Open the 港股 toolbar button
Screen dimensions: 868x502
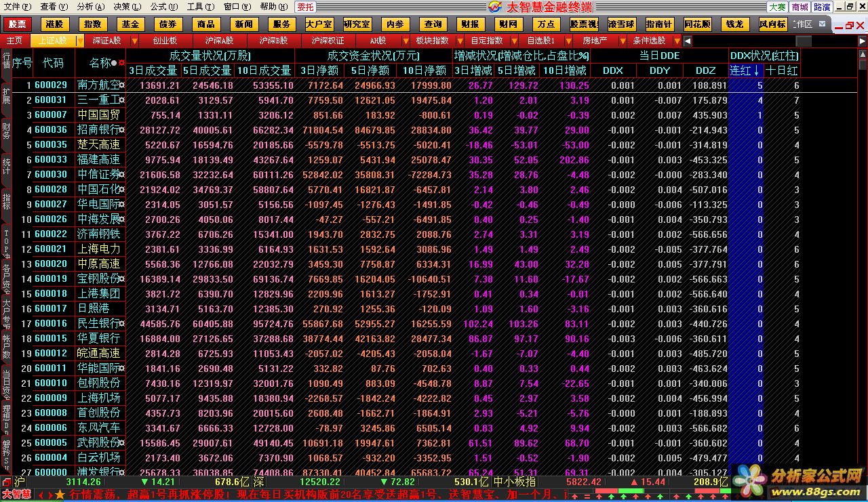tap(54, 24)
